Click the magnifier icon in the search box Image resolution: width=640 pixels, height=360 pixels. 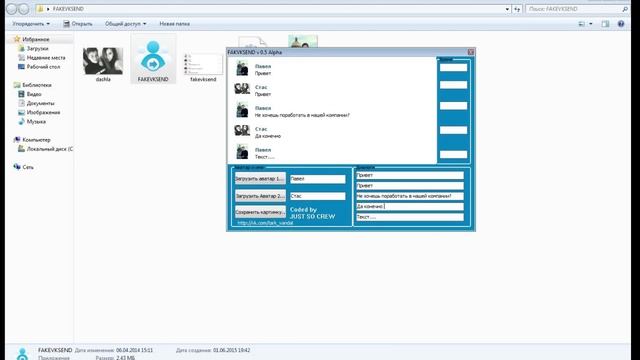pos(625,9)
